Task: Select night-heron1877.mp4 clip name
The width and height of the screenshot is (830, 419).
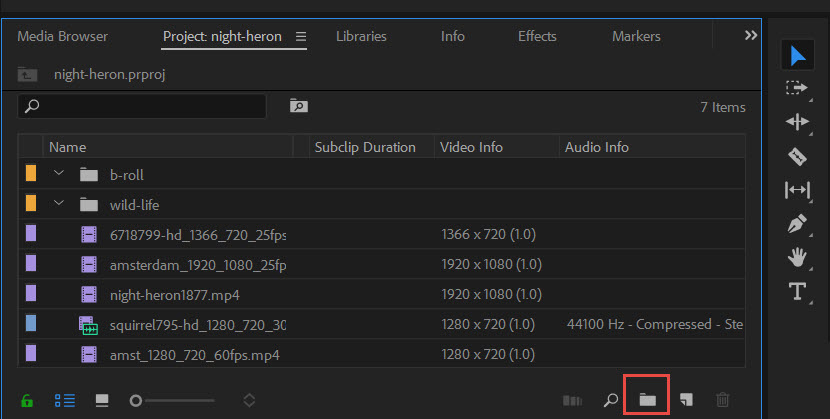Action: 175,295
